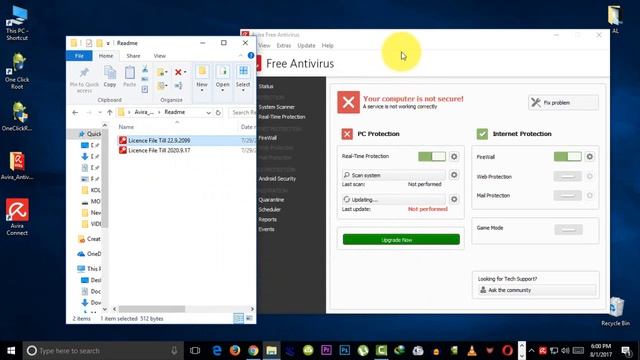Click the Search Readme field

tap(242, 112)
